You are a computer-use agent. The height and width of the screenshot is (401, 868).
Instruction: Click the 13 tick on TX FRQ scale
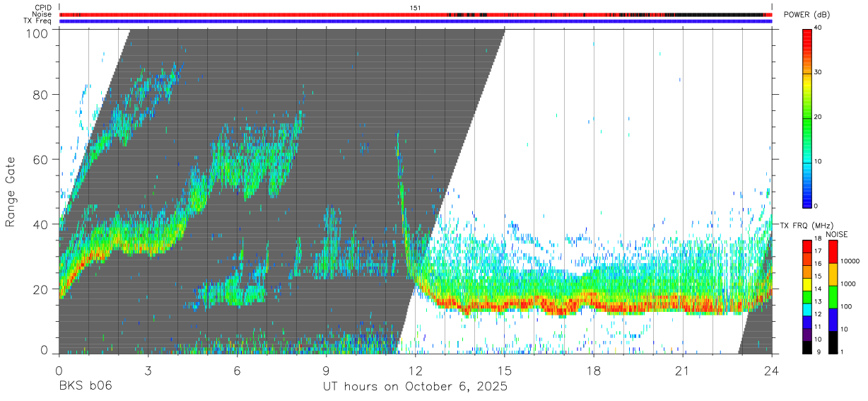point(818,303)
